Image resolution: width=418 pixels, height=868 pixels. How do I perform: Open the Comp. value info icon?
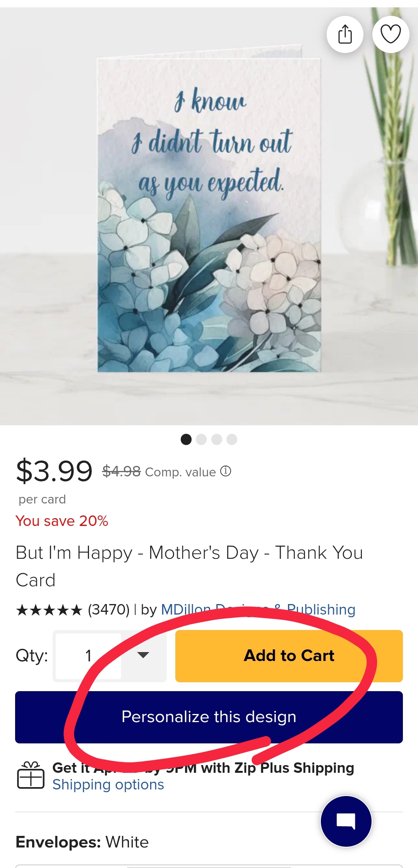pos(226,471)
